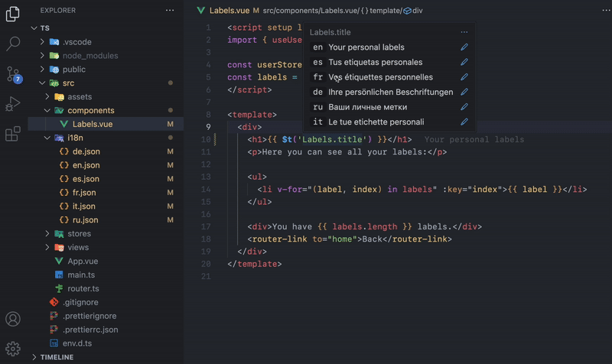Click the git icon beside .gitignore
612x364 pixels.
pyautogui.click(x=54, y=302)
